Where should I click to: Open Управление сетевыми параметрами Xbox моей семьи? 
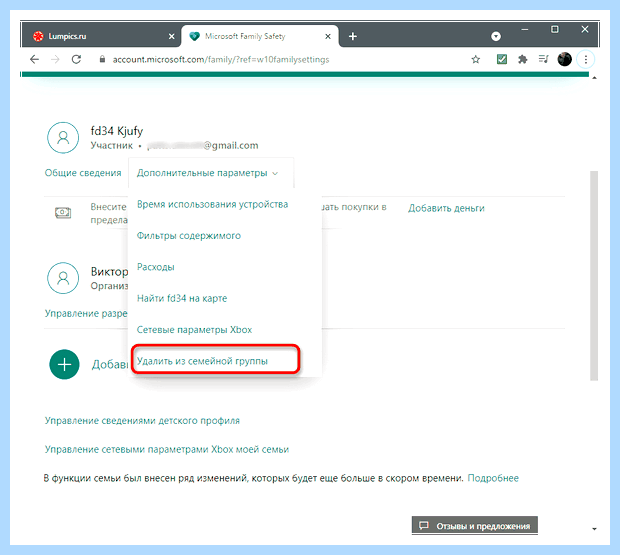click(167, 449)
